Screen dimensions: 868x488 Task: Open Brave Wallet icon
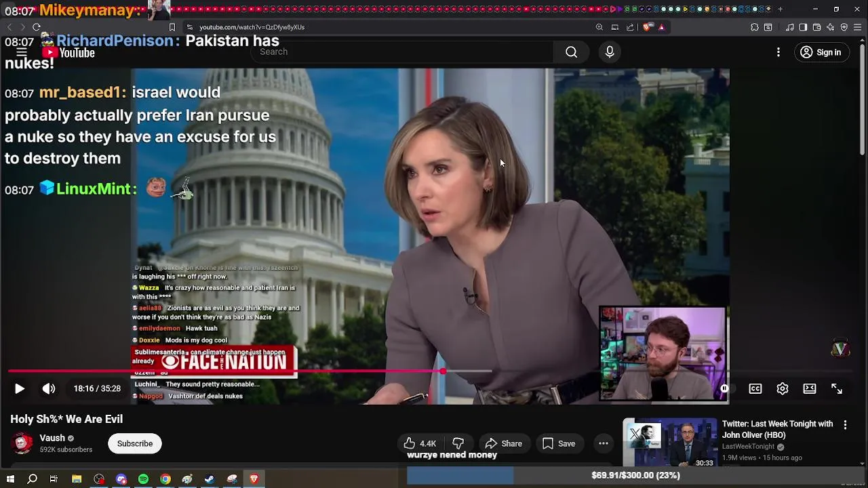point(816,27)
